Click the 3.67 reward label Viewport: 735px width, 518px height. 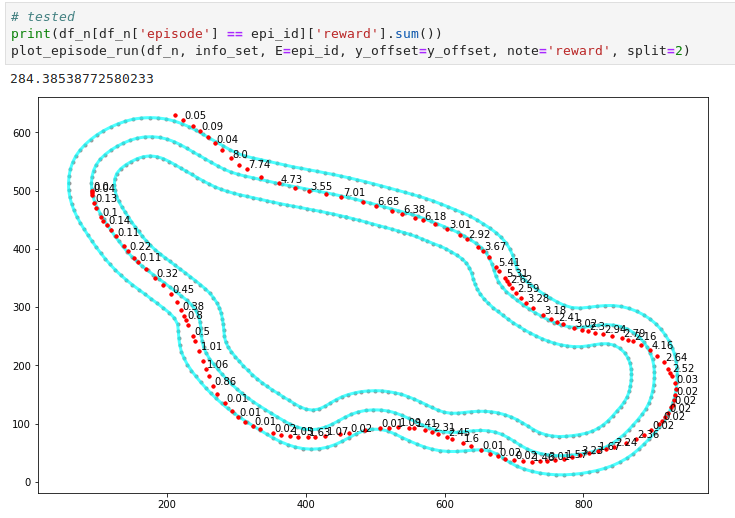click(495, 247)
